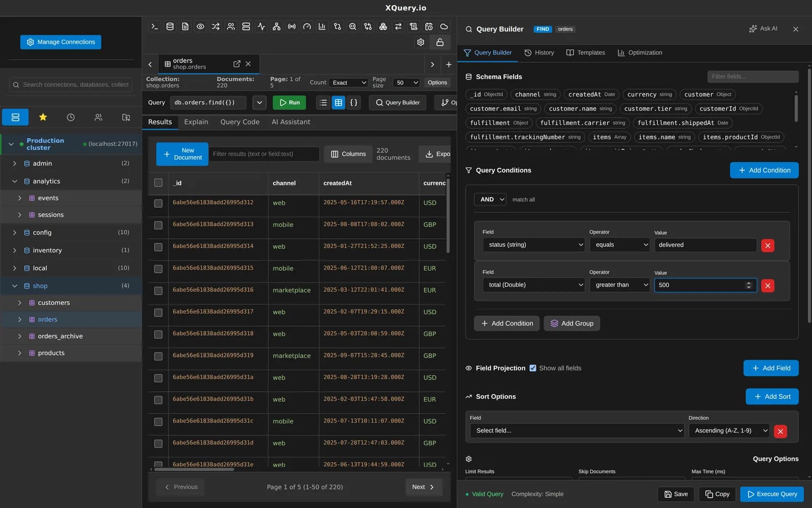Click the calendar clock scheduler toolbar icon
This screenshot has width=812, height=508.
click(429, 26)
